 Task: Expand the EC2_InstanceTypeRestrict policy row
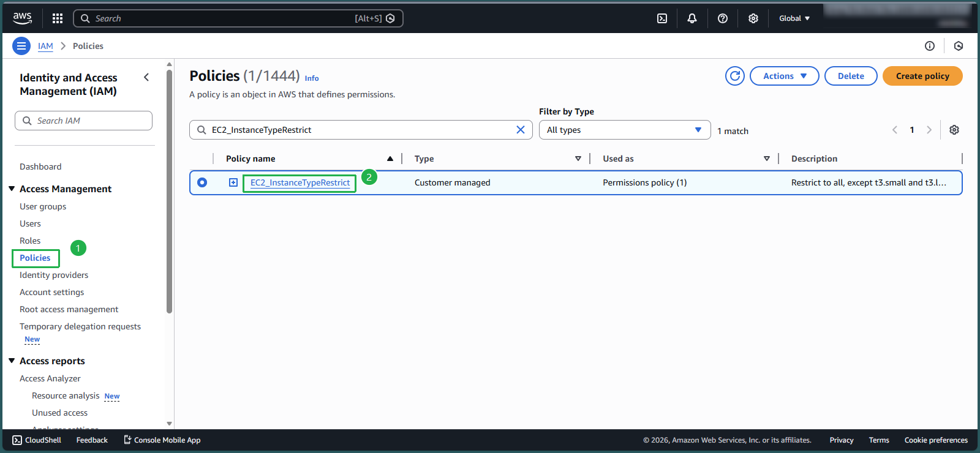click(233, 182)
